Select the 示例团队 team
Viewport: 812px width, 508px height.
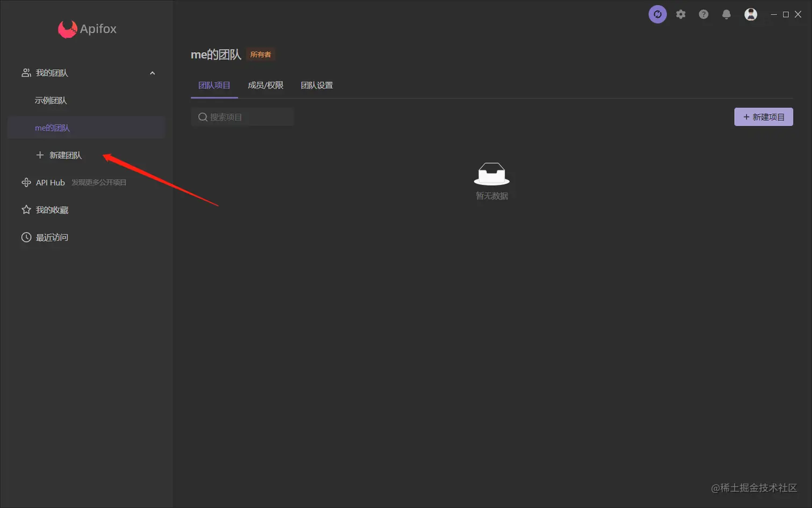click(x=51, y=100)
